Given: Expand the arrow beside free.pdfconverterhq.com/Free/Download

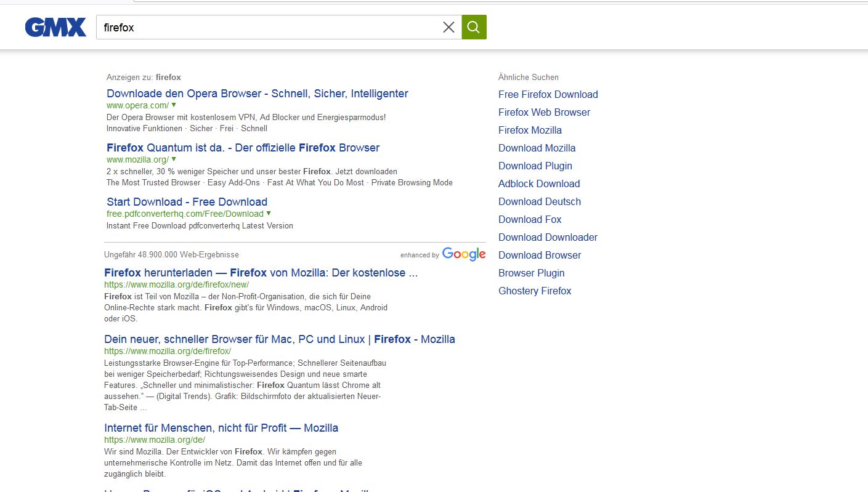Looking at the screenshot, I should 269,214.
